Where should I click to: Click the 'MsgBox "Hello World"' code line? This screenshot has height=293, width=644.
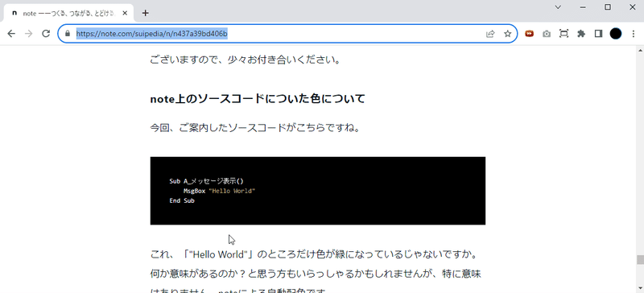[219, 191]
